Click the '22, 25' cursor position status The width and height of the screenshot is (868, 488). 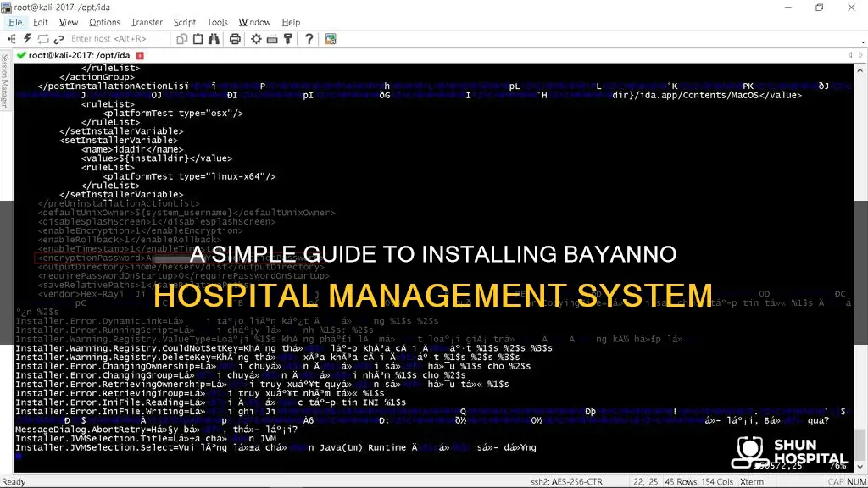645,482
